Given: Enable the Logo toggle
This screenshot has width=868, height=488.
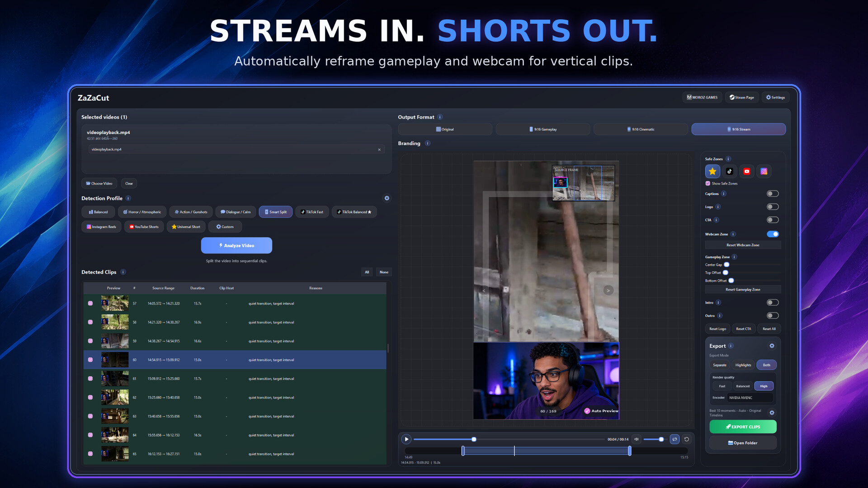Looking at the screenshot, I should pyautogui.click(x=773, y=207).
